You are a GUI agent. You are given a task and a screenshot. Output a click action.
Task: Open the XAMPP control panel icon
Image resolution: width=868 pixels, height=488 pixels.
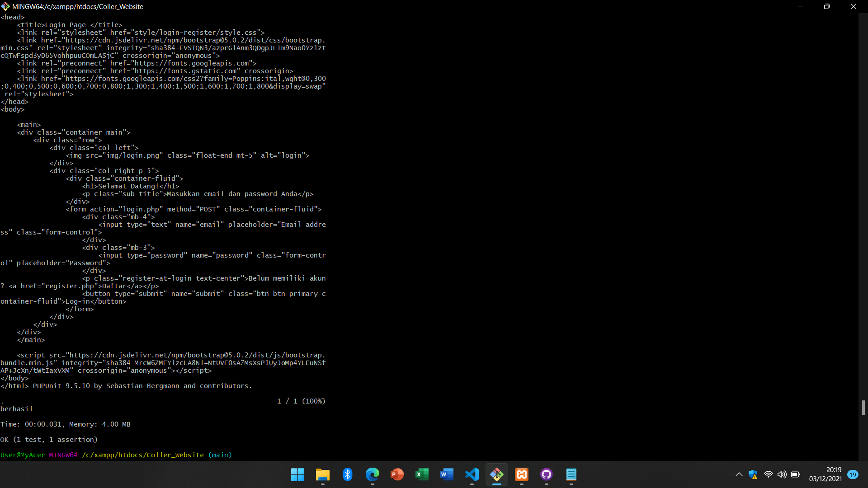click(x=521, y=474)
